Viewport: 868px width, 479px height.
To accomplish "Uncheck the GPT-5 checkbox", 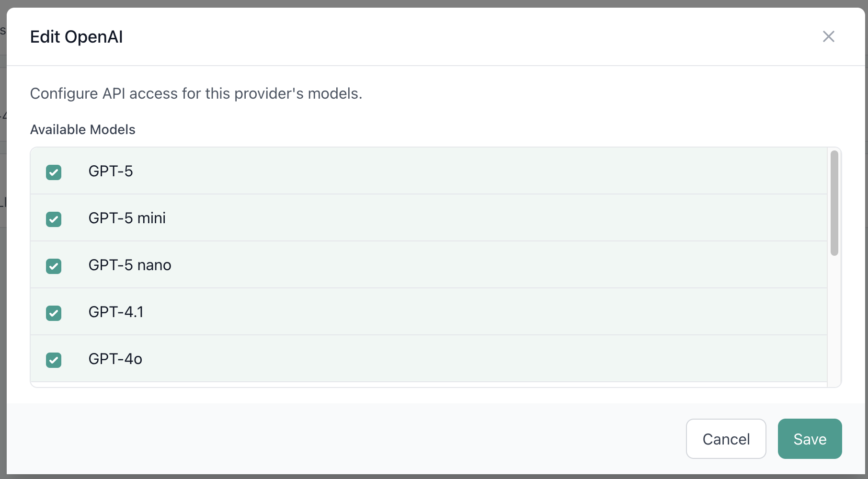I will (x=54, y=172).
